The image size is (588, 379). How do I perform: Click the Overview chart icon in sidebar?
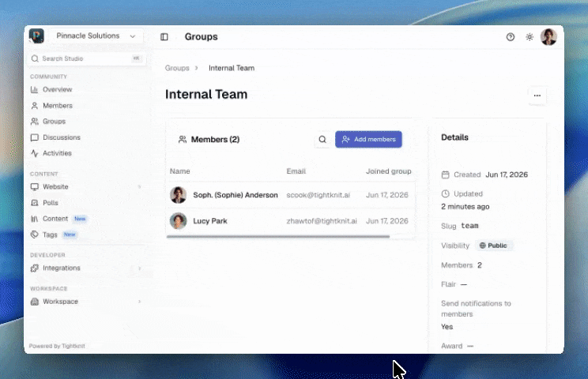click(x=35, y=89)
